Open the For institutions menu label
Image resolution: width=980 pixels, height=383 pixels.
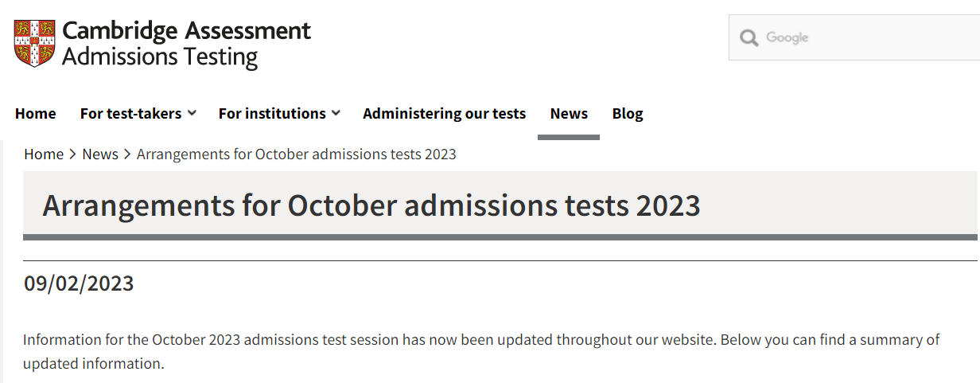click(x=272, y=114)
